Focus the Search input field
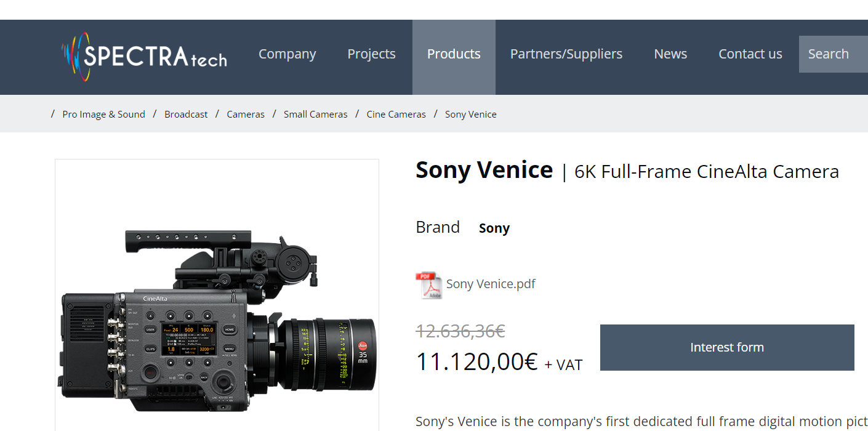 pos(833,54)
